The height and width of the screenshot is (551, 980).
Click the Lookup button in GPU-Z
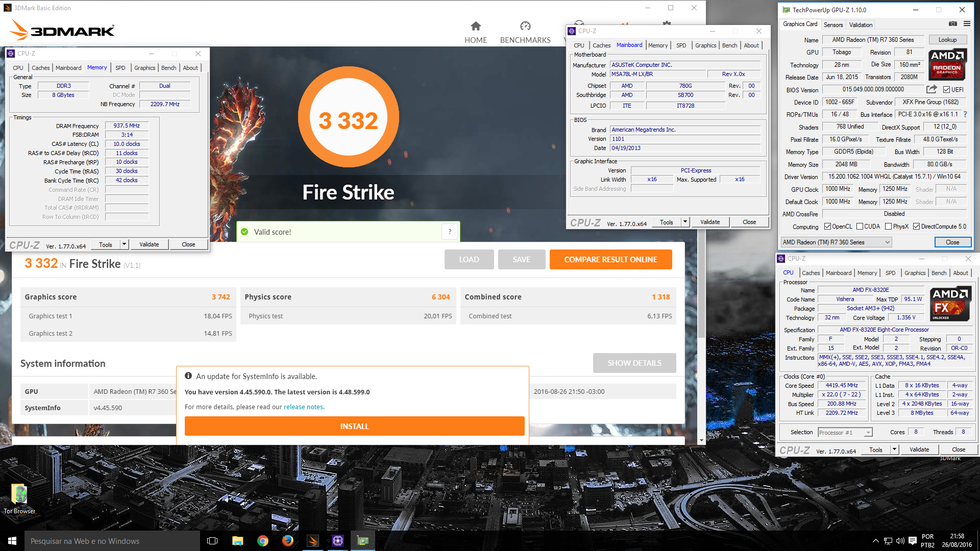(x=947, y=40)
